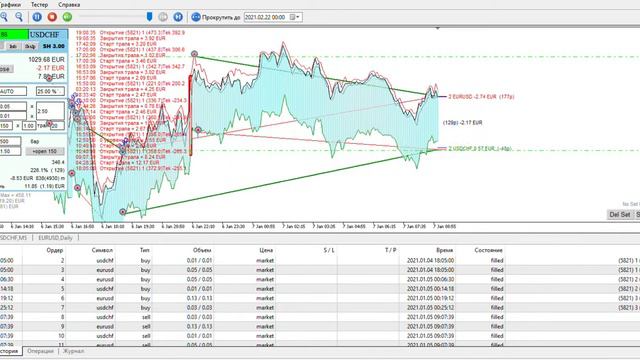The image size is (640, 360).
Task: Sort by the Ордер column header
Action: coord(55,250)
